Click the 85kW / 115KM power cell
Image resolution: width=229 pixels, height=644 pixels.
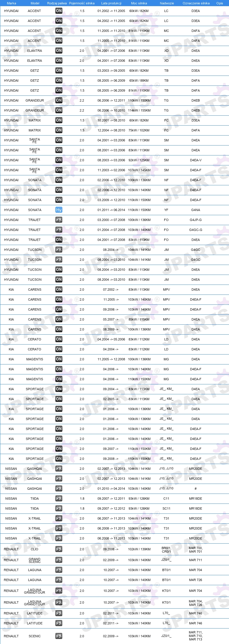139,319
